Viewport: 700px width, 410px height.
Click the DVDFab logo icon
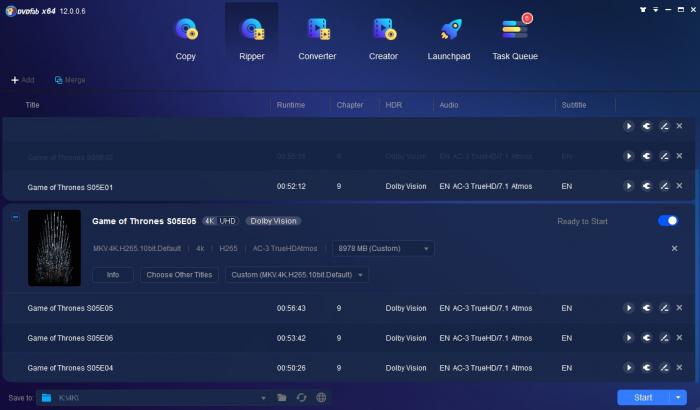pos(11,11)
